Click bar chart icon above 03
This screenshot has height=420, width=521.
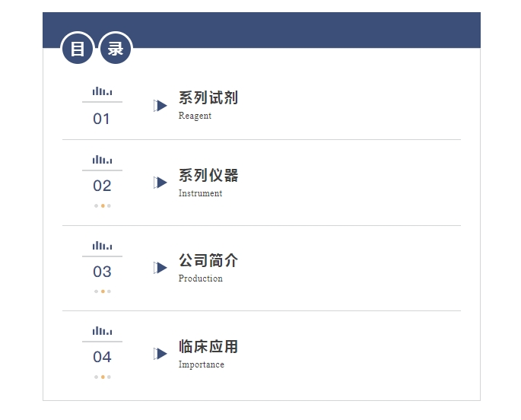point(102,246)
